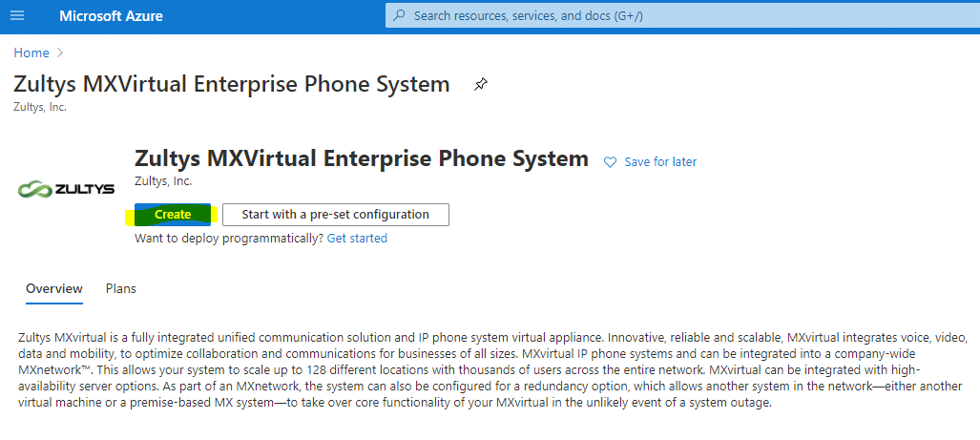Click the Zultys logo image
980x440 pixels.
pyautogui.click(x=66, y=189)
